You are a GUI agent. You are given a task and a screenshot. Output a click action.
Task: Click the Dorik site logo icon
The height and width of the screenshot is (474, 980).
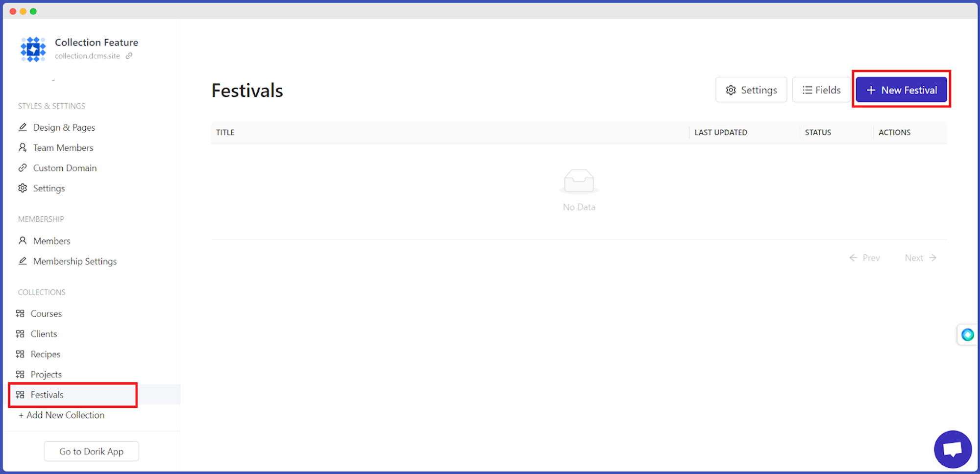point(33,49)
